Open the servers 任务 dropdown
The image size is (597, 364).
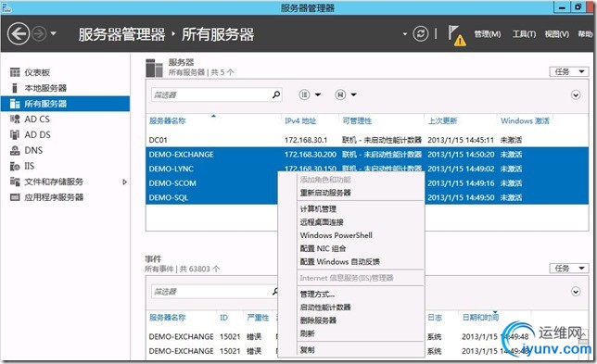(569, 71)
